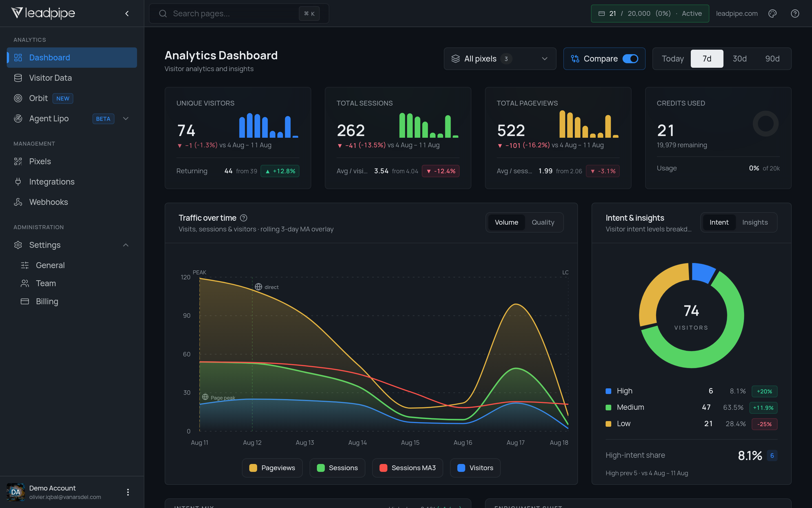Click the leadpipe.com domain link
The width and height of the screenshot is (812, 508).
pos(737,14)
